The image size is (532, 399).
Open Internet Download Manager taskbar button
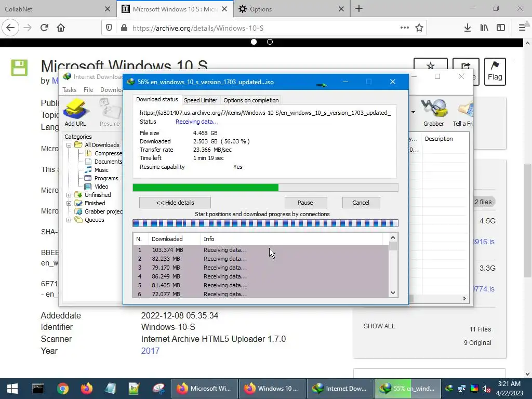340,389
